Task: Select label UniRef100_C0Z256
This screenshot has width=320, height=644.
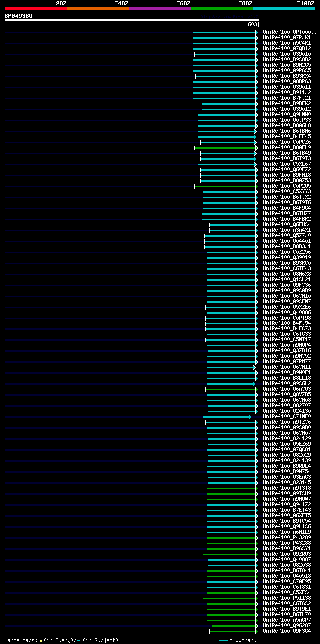Action: click(287, 252)
